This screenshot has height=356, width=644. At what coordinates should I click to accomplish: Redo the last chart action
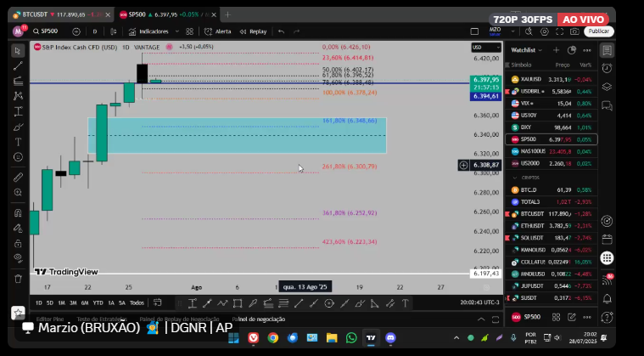(296, 31)
